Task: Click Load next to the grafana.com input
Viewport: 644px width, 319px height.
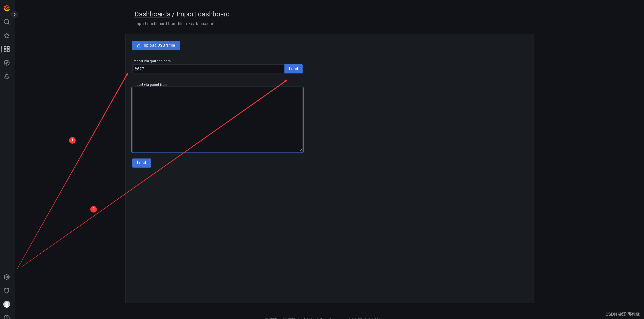Action: click(x=294, y=69)
